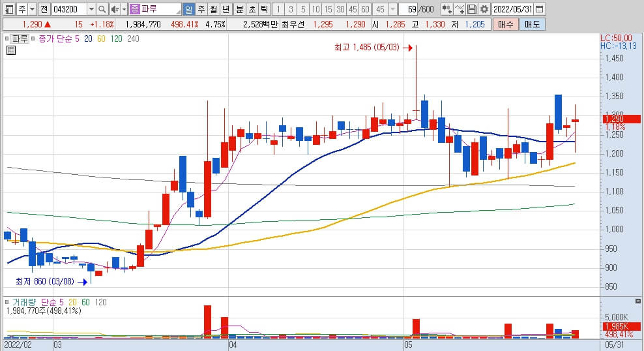The image size is (644, 351).
Task: Open the custom interval 45 dropdown arrow
Action: point(392,9)
